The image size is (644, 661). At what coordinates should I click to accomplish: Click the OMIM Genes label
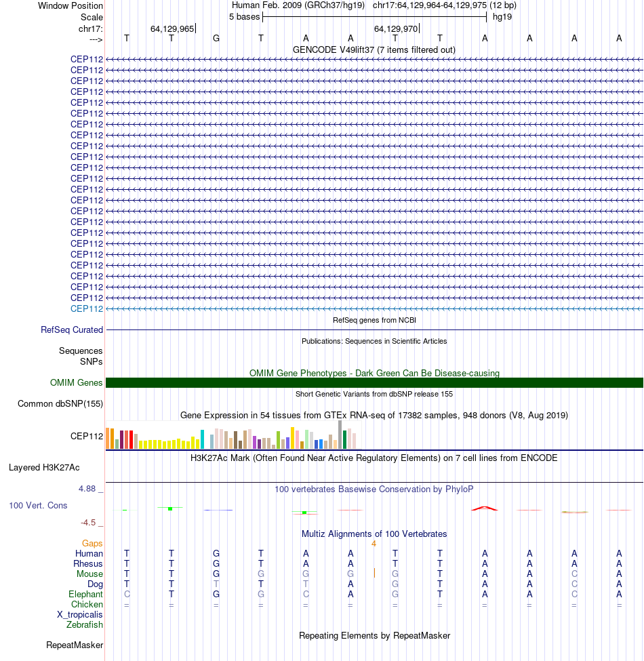point(77,383)
